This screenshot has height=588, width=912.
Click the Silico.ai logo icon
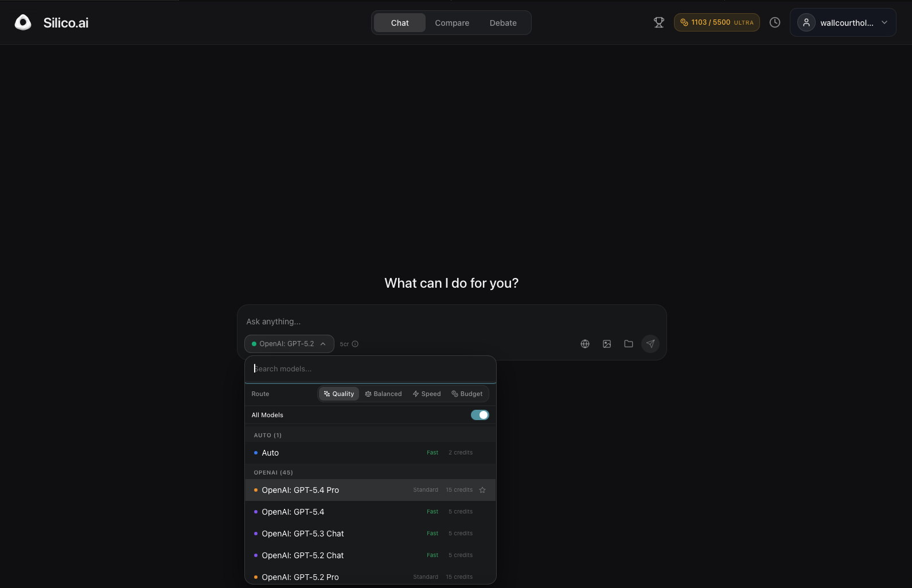pos(23,22)
